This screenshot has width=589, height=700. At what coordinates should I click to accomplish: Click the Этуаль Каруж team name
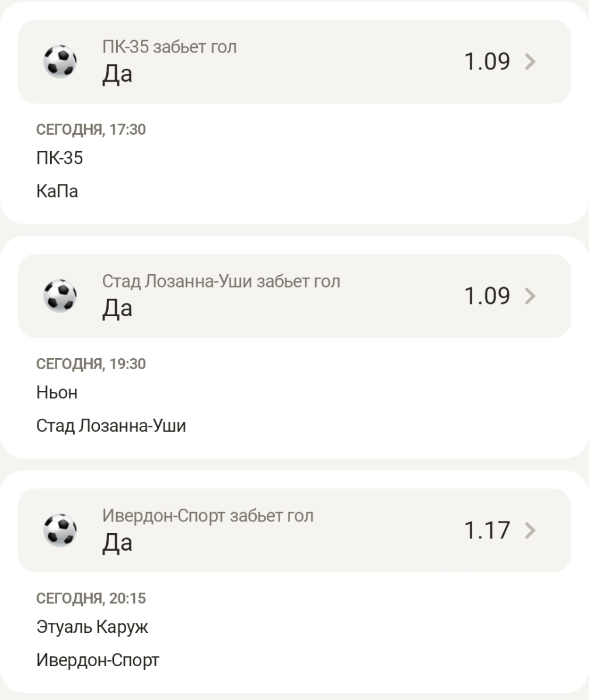pos(92,627)
